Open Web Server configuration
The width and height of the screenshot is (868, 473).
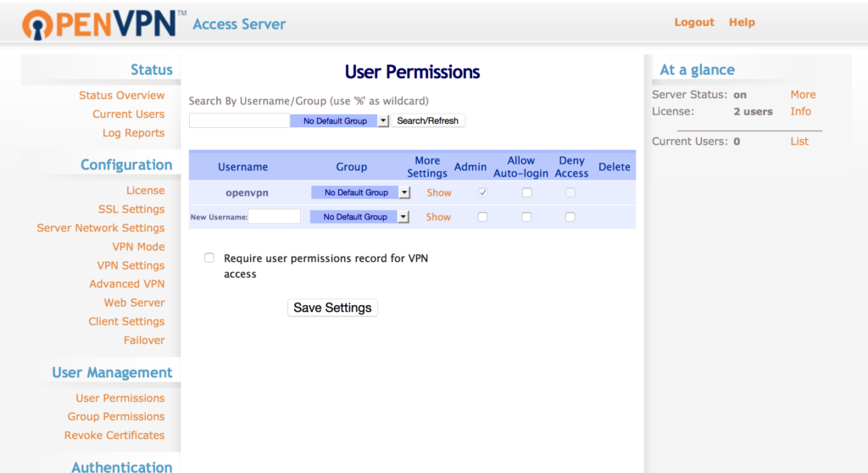click(134, 303)
